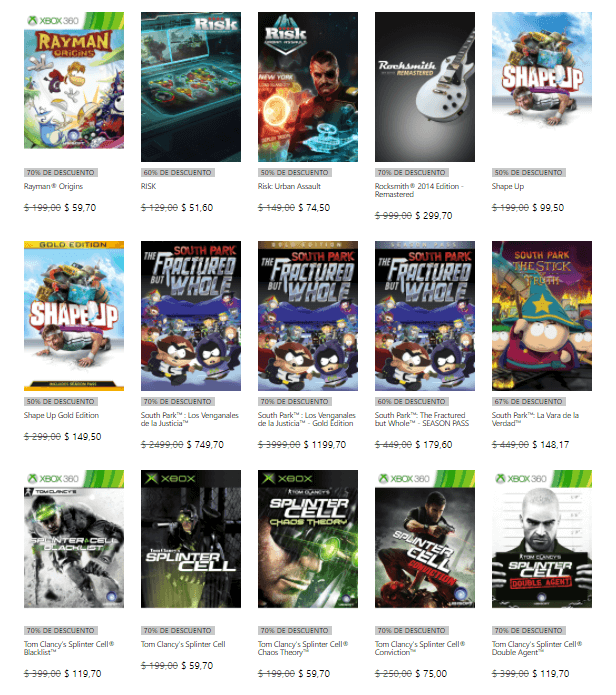The height and width of the screenshot is (695, 616).
Task: Open Tom Clancy's Splinter Cell Conviction title link
Action: 420,648
